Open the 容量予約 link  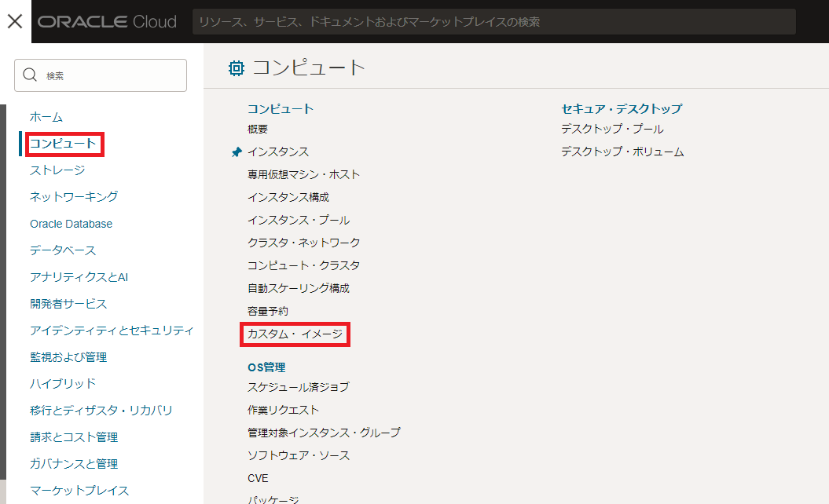click(268, 312)
